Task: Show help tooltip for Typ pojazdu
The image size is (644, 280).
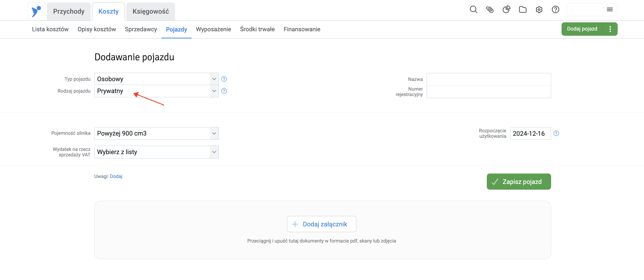Action: pyautogui.click(x=224, y=79)
